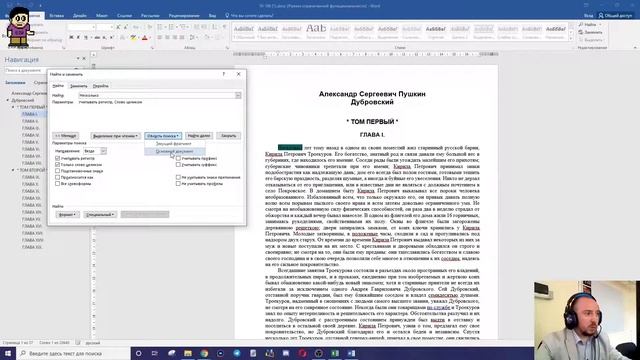
Task: Open the font size combo box
Action: point(105,27)
